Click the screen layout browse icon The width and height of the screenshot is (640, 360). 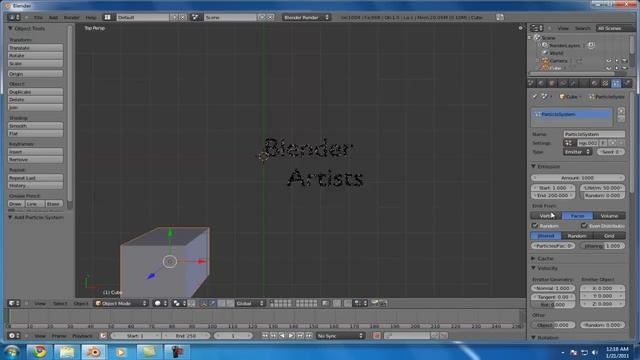(107, 17)
